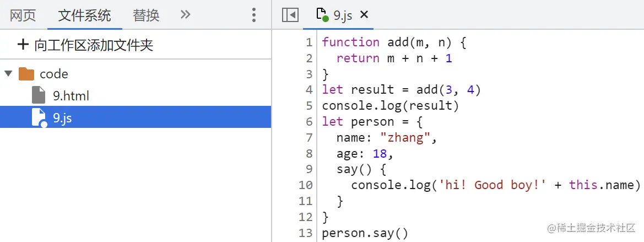The image size is (644, 242).
Task: Switch to the 网页 tab
Action: pos(23,15)
